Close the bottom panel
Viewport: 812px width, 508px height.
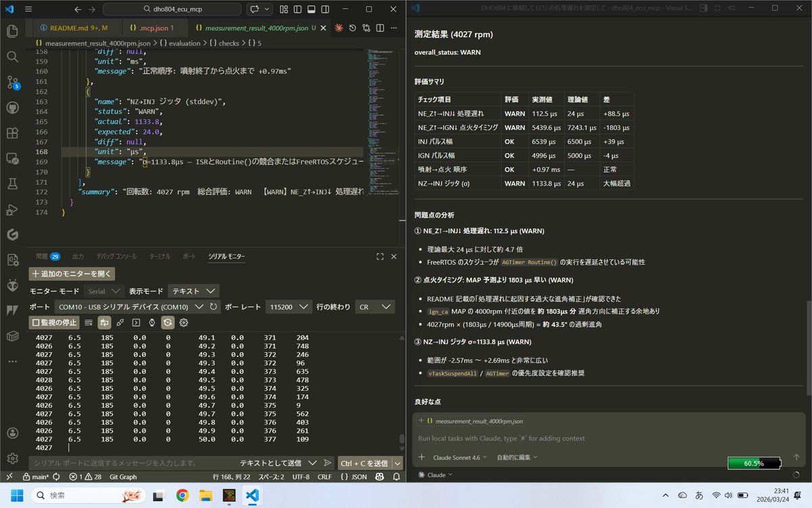point(395,257)
